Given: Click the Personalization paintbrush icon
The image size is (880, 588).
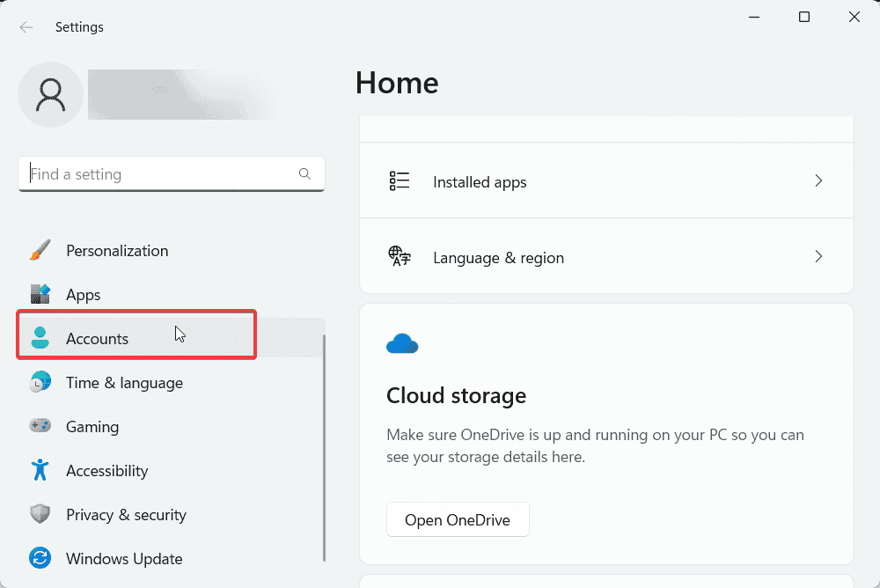Looking at the screenshot, I should [x=40, y=251].
